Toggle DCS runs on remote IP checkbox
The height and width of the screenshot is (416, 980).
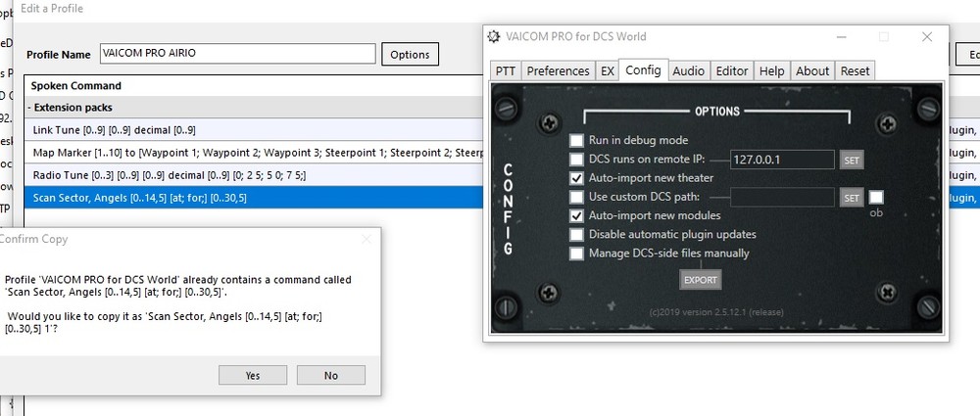[576, 160]
